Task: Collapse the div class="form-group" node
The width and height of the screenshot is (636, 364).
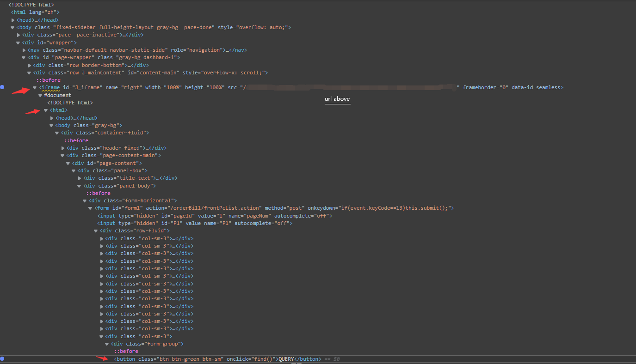Action: click(x=107, y=344)
